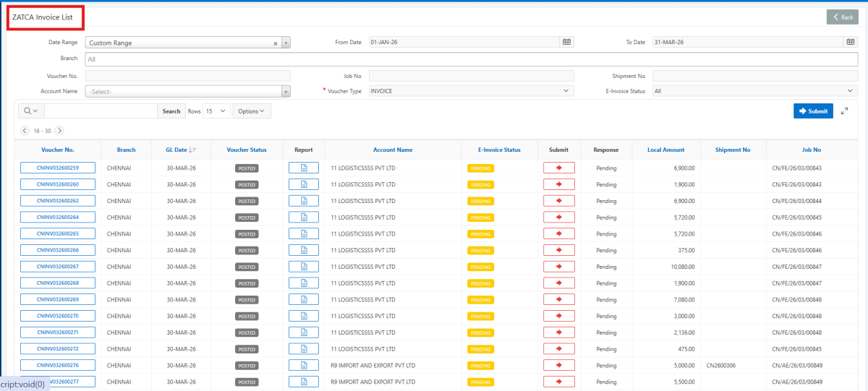868x391 pixels.
Task: Click the blue Submit button
Action: 813,111
